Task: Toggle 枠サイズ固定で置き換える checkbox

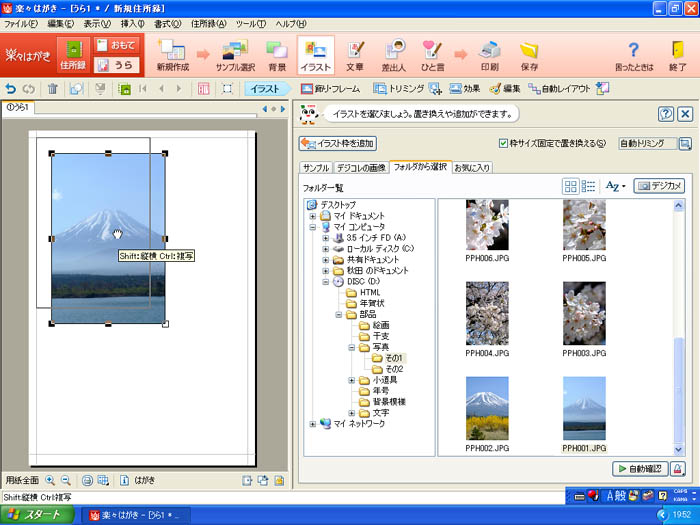Action: tap(504, 143)
